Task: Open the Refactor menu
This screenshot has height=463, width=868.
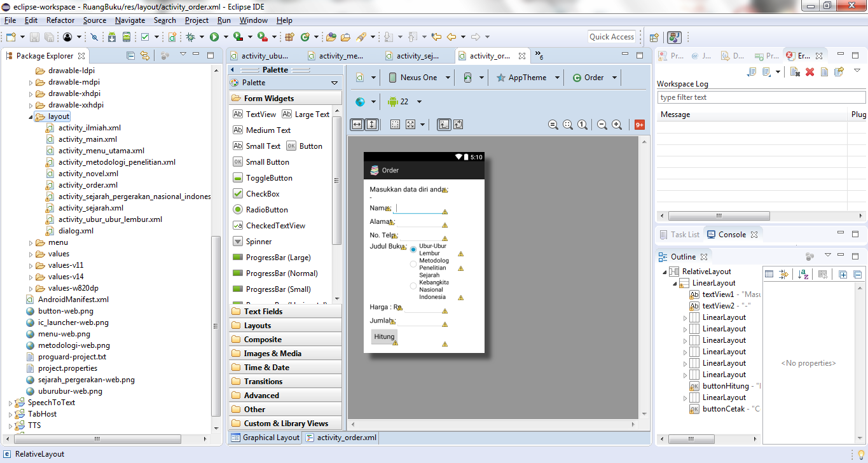Action: [x=60, y=20]
